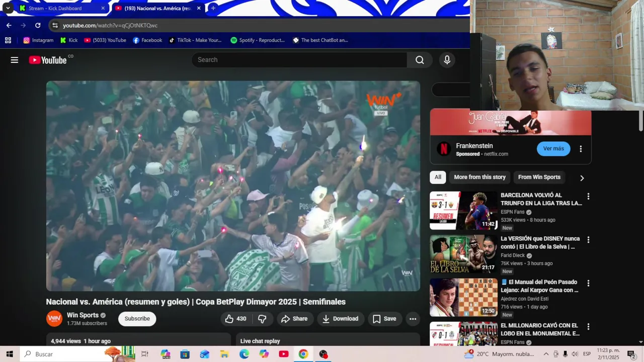Open Microsoft Edge from taskbar
Image resolution: width=644 pixels, height=362 pixels.
pyautogui.click(x=244, y=354)
